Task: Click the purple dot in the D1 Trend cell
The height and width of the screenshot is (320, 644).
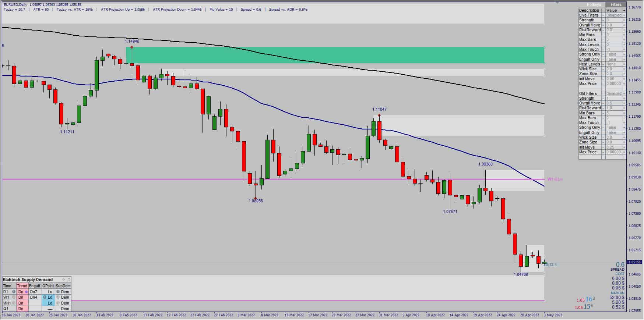Action: 26,292
